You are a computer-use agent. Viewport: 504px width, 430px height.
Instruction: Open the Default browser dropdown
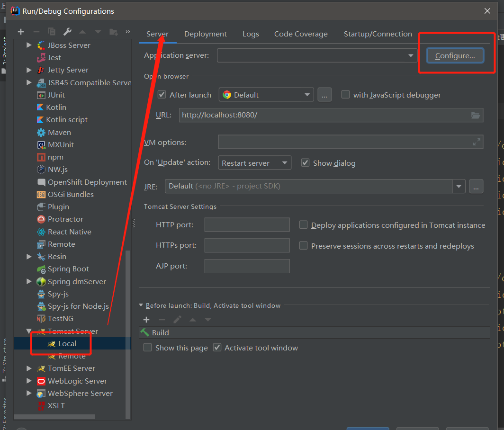266,95
